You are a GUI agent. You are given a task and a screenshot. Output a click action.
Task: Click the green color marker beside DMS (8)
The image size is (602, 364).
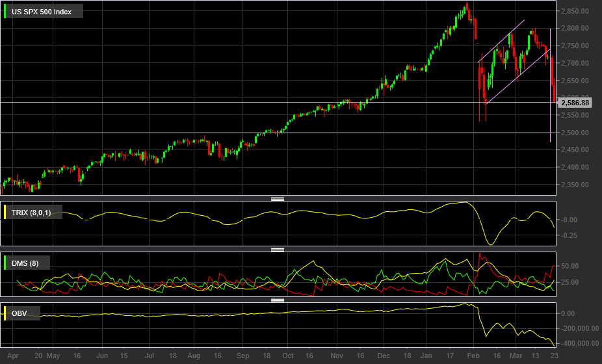coord(5,263)
